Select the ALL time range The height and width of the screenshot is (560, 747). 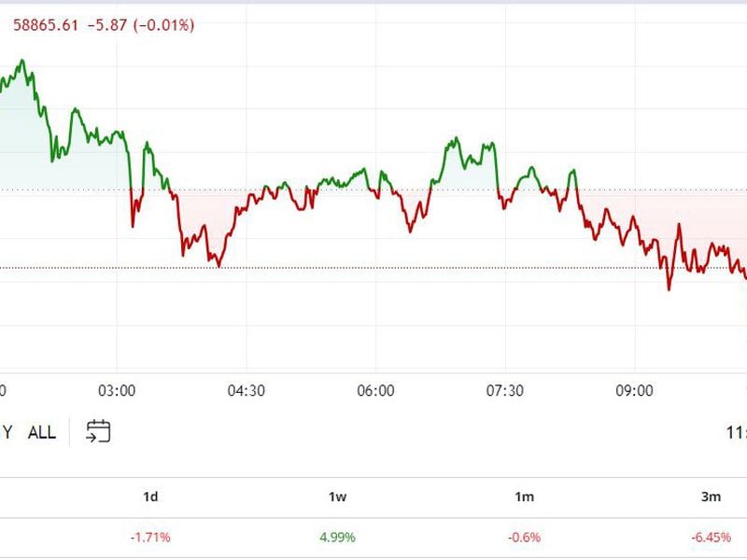click(44, 433)
